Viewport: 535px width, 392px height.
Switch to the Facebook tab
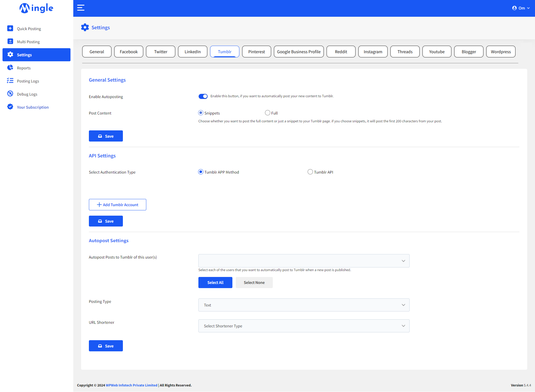point(129,52)
